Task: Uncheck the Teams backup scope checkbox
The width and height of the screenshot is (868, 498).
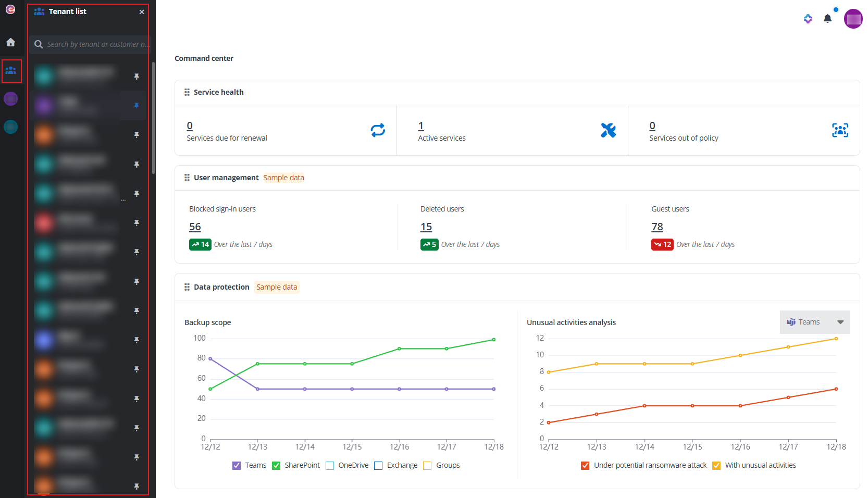Action: point(237,465)
